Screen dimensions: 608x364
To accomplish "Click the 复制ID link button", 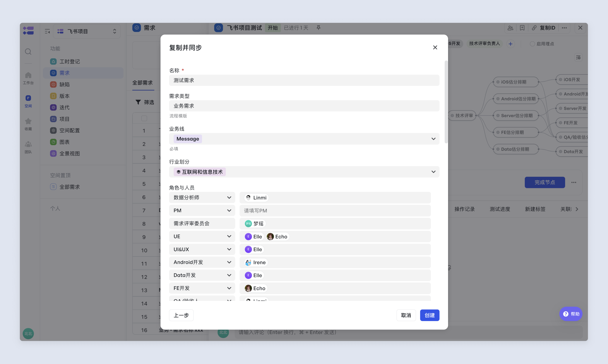I will 543,28.
